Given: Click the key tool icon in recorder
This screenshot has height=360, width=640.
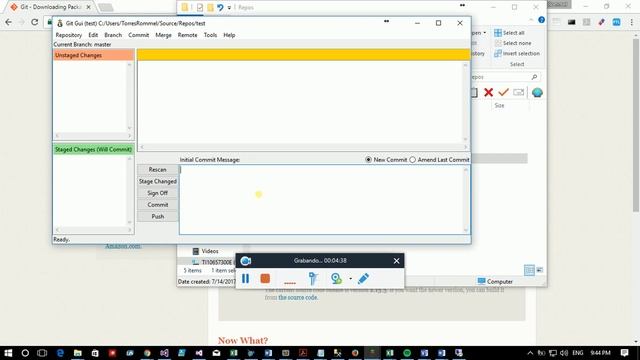Looking at the screenshot, I should pos(313,278).
